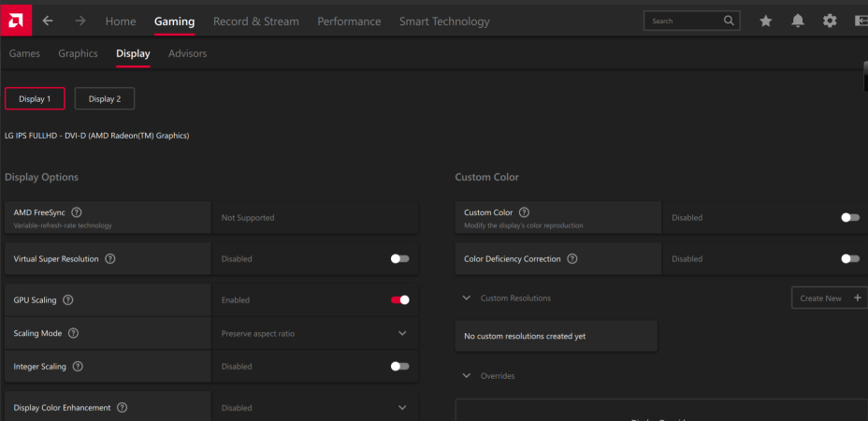
Task: Show help for Custom Color
Action: (524, 212)
